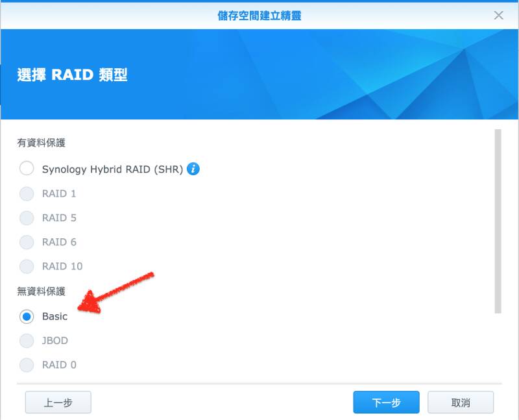Image resolution: width=519 pixels, height=420 pixels.
Task: Click the Basic option label text
Action: pyautogui.click(x=55, y=316)
